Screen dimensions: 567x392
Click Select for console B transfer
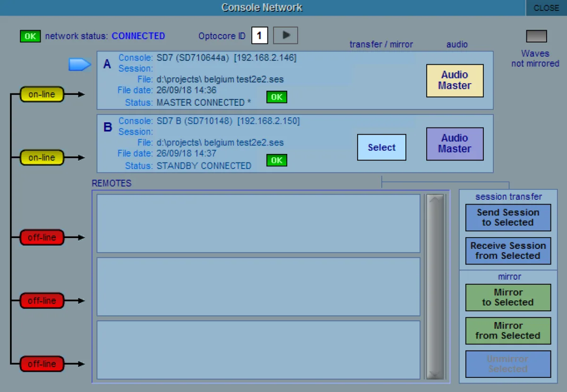coord(382,147)
